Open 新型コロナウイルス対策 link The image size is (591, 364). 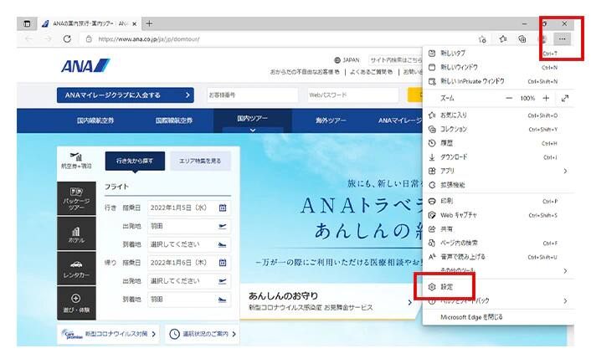tap(109, 335)
